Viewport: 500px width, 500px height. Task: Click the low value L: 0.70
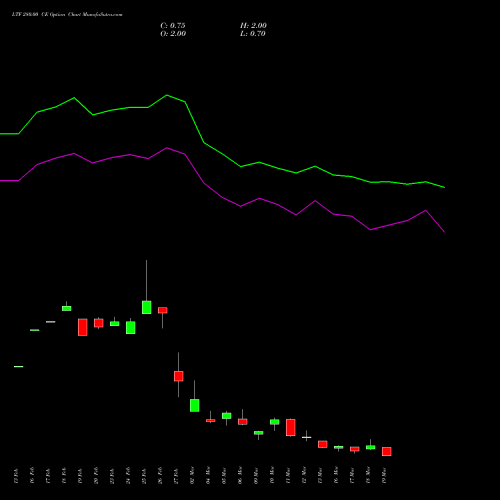coord(253,34)
